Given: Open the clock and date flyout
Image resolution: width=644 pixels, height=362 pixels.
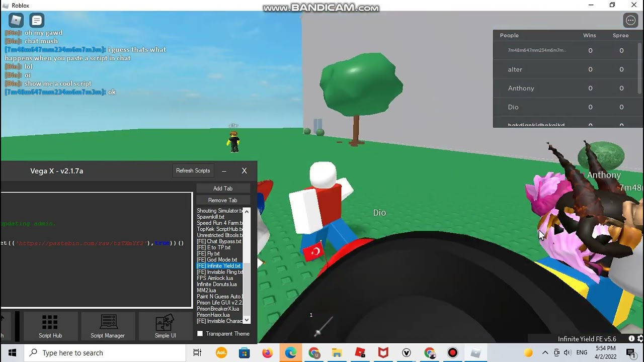Looking at the screenshot, I should pyautogui.click(x=605, y=352).
